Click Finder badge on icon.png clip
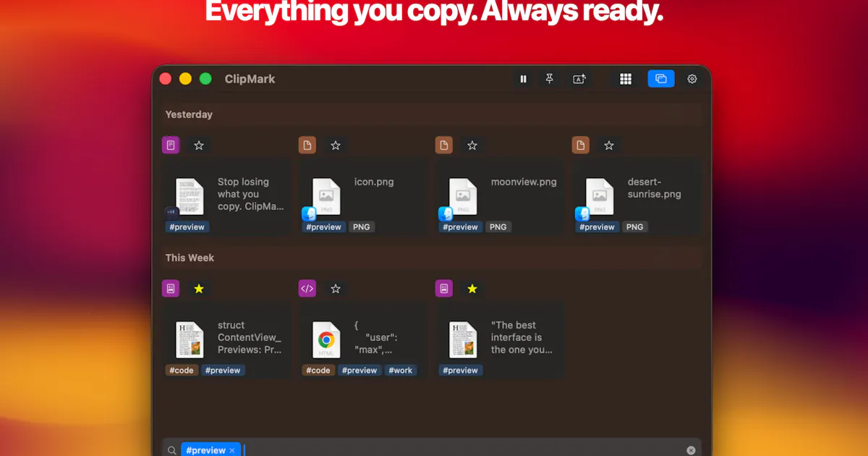Image resolution: width=868 pixels, height=456 pixels. point(309,214)
